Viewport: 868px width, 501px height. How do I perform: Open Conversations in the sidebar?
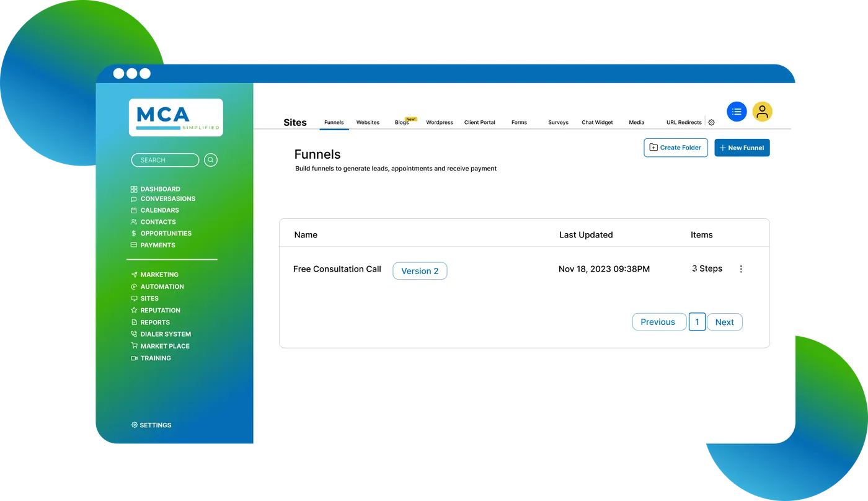click(162, 199)
